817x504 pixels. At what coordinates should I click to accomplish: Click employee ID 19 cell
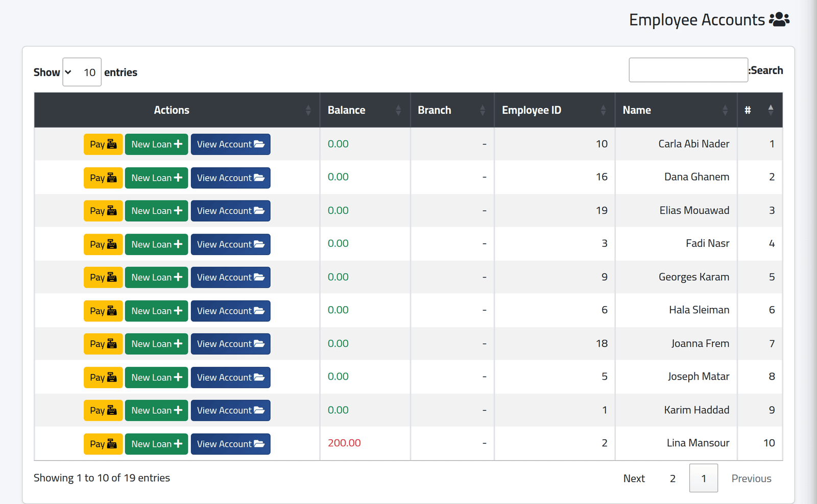[555, 210]
